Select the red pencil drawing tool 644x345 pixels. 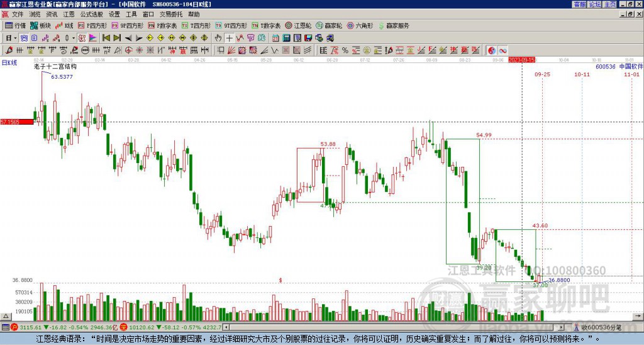click(x=9, y=50)
